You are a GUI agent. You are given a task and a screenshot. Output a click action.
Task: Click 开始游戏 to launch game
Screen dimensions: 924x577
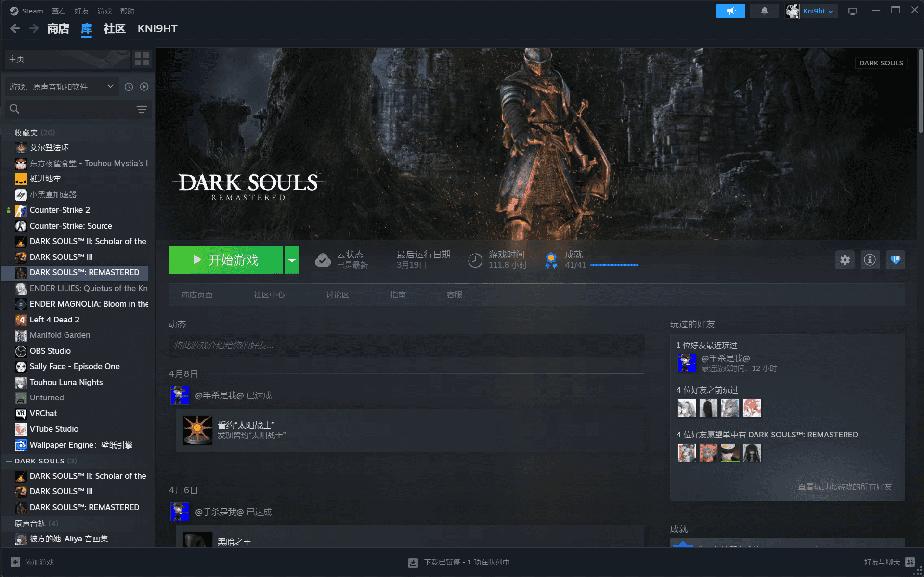pos(225,260)
